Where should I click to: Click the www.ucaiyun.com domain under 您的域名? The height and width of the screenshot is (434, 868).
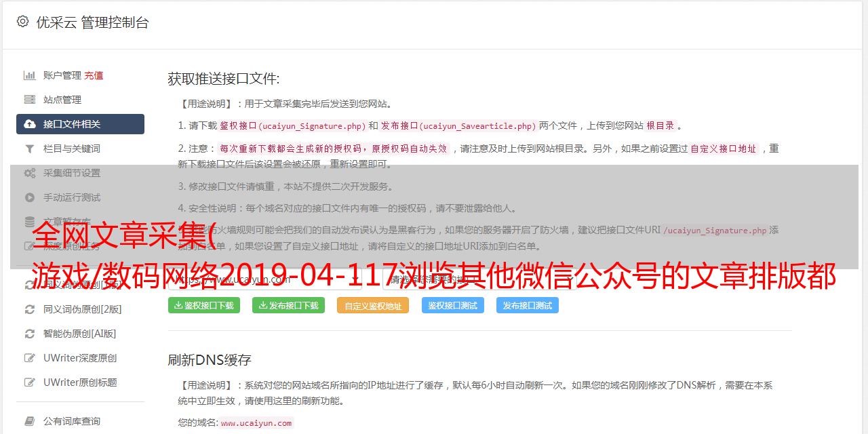[x=256, y=422]
